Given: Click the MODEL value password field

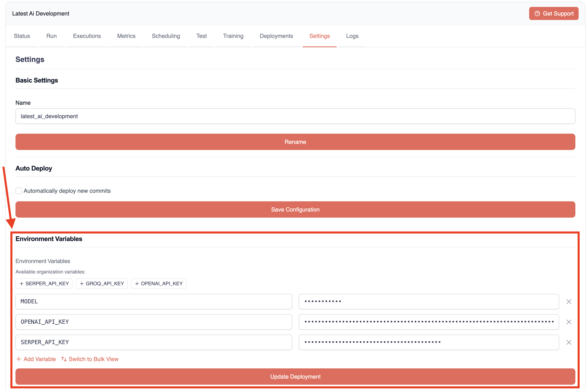Looking at the screenshot, I should (x=428, y=301).
